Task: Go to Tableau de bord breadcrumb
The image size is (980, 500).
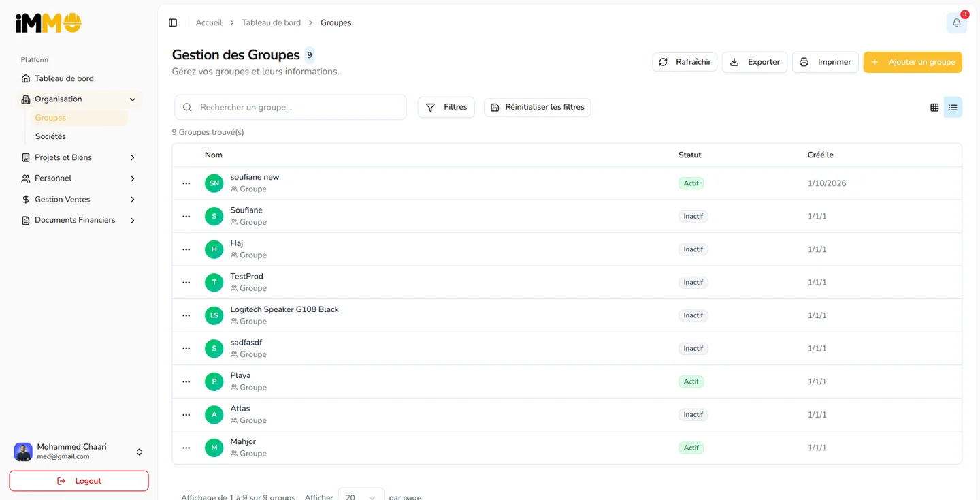Action: 272,22
